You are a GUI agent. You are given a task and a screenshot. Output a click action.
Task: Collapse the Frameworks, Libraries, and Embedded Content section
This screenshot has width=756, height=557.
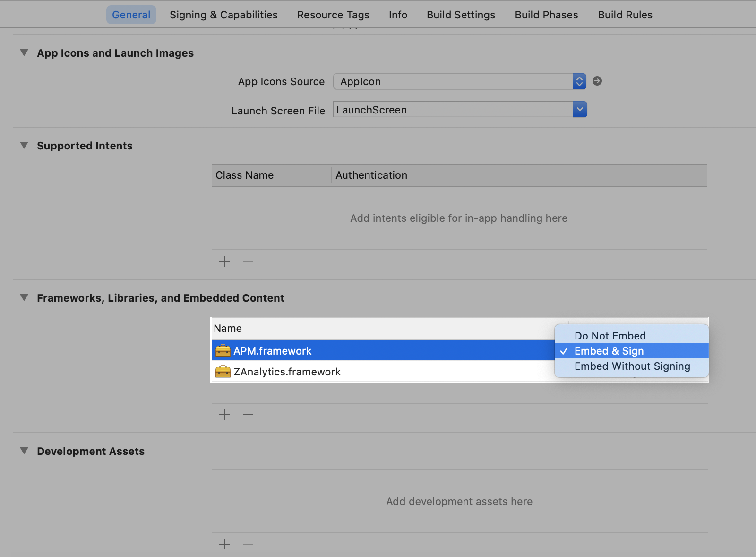(24, 298)
